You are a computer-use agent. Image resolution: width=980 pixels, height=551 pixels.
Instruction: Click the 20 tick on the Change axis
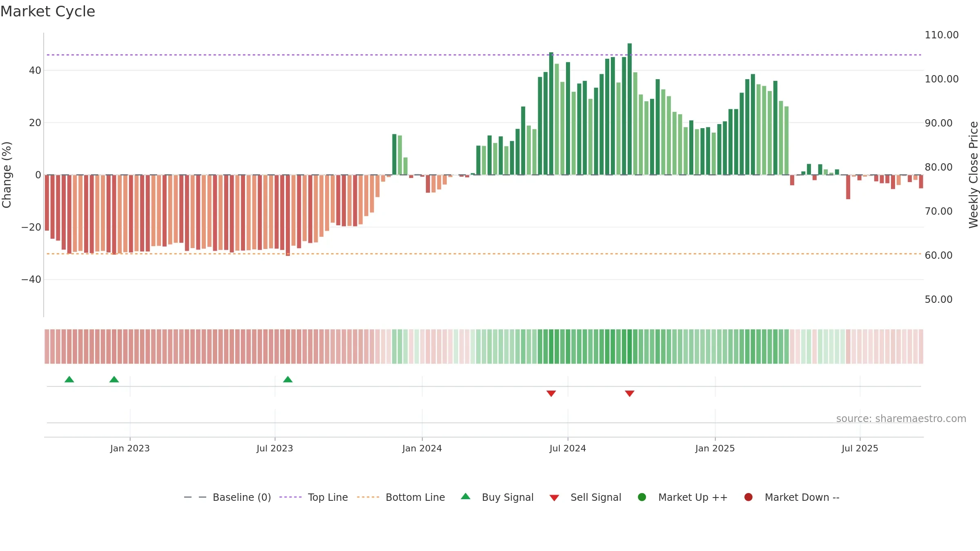[x=35, y=122]
